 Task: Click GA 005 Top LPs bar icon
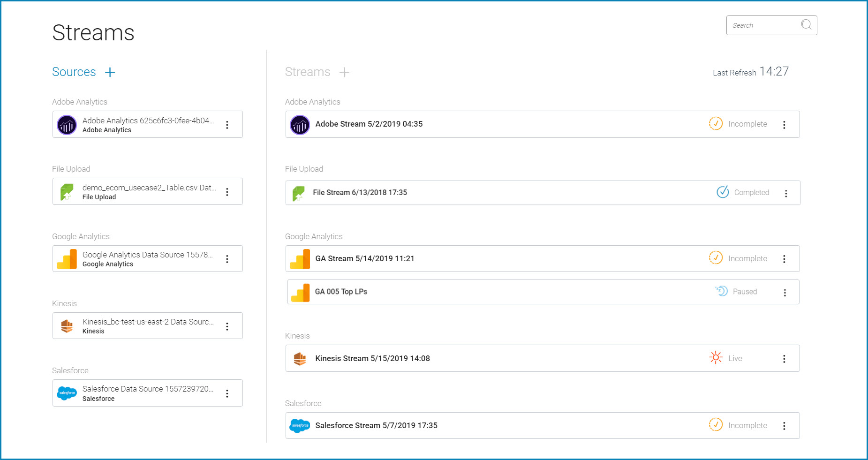tap(300, 292)
